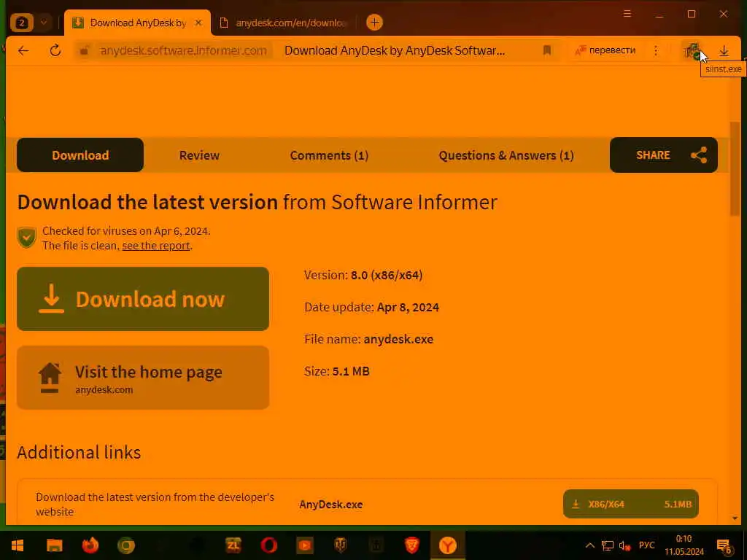Open the three-dot page options menu
Screen dimensions: 747x560
656,50
